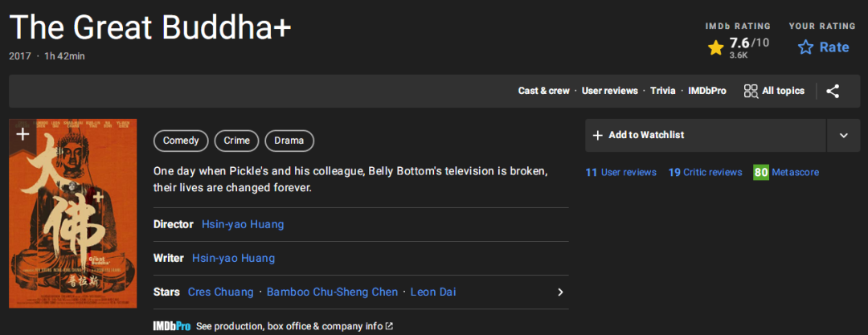Open the Cast & crew section
This screenshot has height=335, width=868.
pos(543,91)
